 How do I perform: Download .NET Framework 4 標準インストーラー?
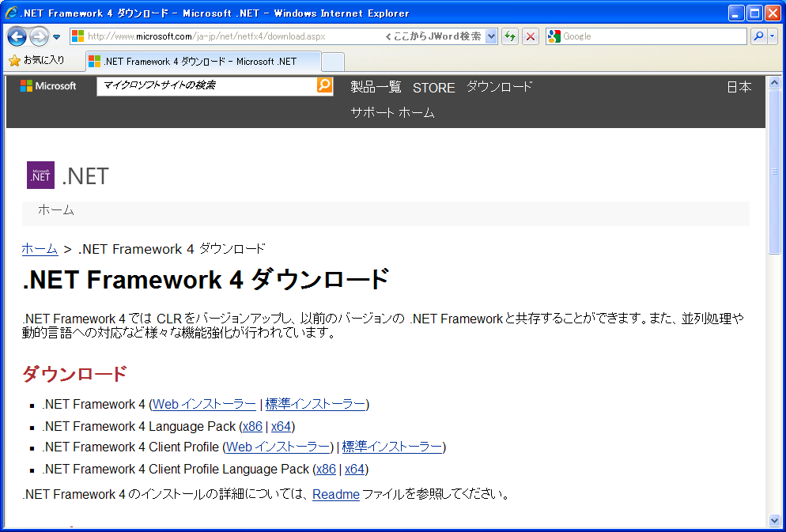[x=316, y=404]
